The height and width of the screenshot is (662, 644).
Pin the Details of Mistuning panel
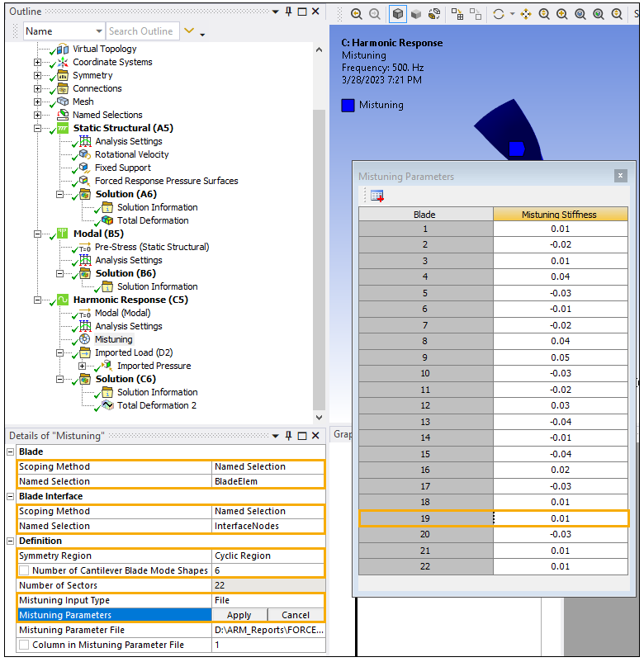point(288,436)
